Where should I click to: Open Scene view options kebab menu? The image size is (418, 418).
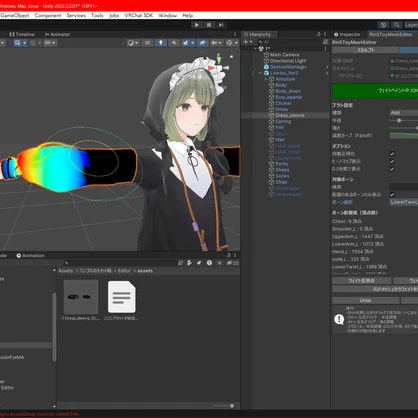click(x=235, y=34)
